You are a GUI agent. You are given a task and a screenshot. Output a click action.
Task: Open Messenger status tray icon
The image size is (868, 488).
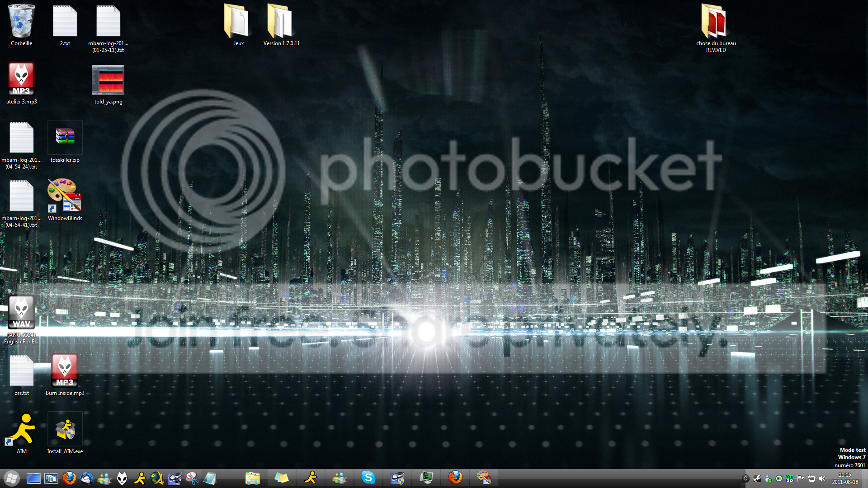click(x=768, y=479)
